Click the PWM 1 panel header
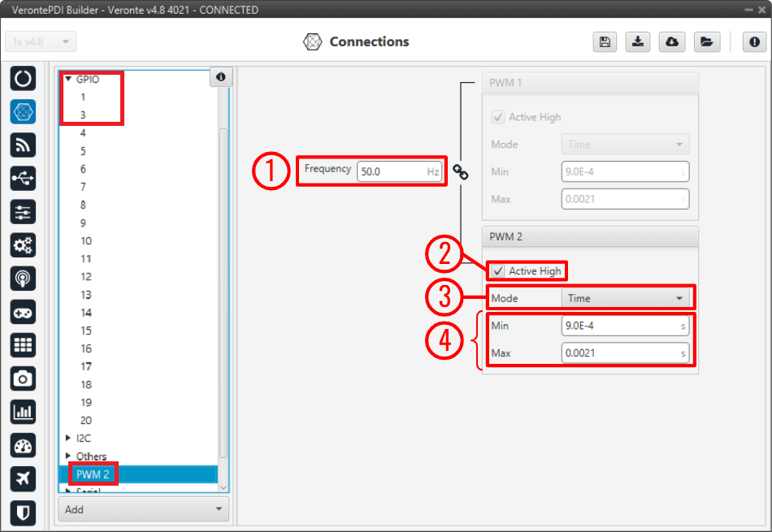The width and height of the screenshot is (772, 532). pos(590,83)
